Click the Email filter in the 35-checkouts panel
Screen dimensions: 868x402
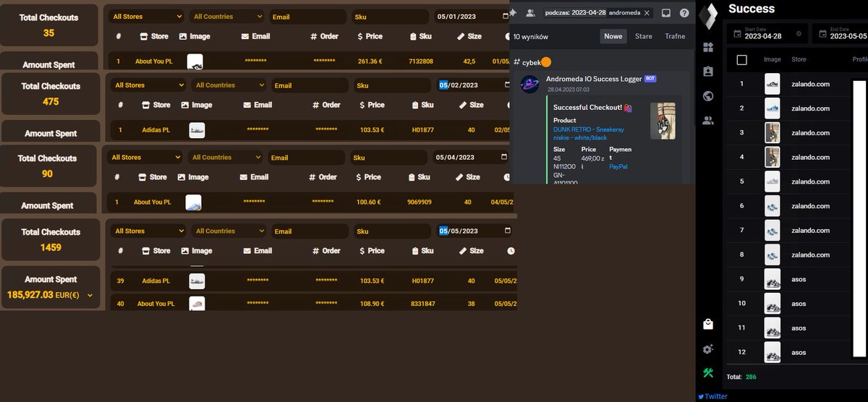[309, 17]
